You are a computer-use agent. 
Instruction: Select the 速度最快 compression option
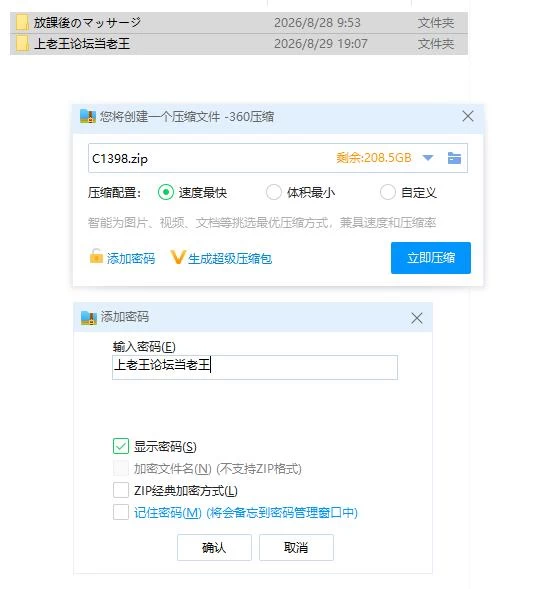[x=166, y=192]
